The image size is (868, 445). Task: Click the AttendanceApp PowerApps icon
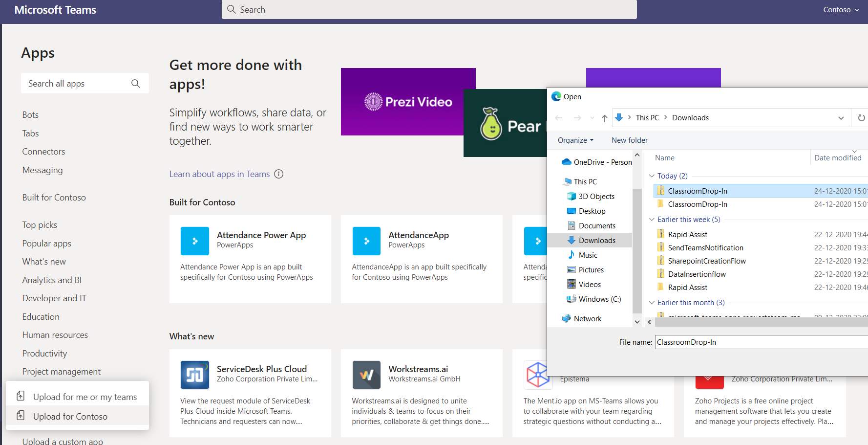[366, 241]
